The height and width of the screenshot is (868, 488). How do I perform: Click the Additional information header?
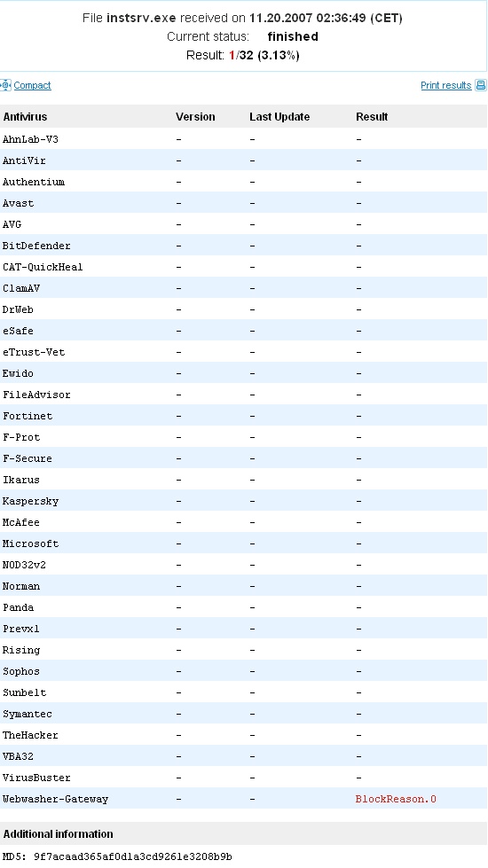pos(59,833)
